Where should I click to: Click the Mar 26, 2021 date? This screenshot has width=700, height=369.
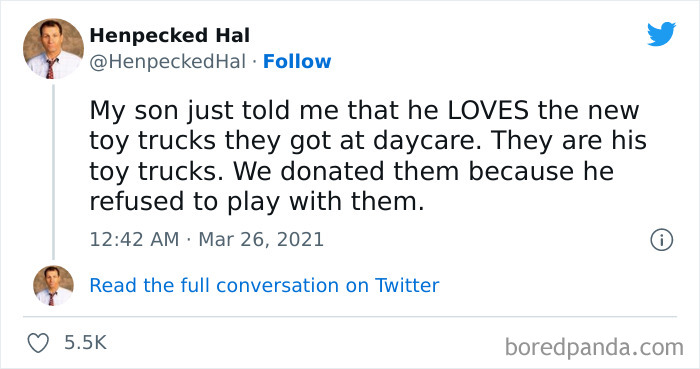tap(261, 240)
